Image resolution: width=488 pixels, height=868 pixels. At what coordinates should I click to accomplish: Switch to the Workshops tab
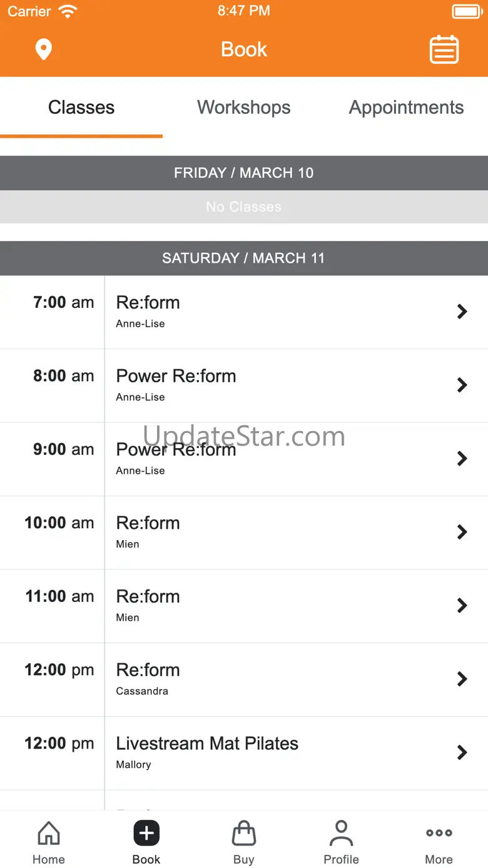pyautogui.click(x=244, y=108)
